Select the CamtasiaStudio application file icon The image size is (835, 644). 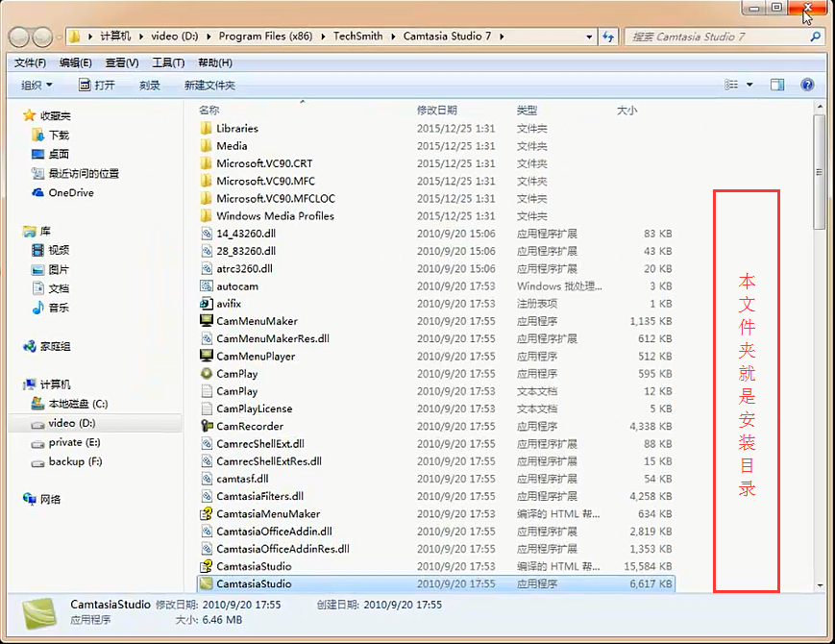pyautogui.click(x=206, y=583)
